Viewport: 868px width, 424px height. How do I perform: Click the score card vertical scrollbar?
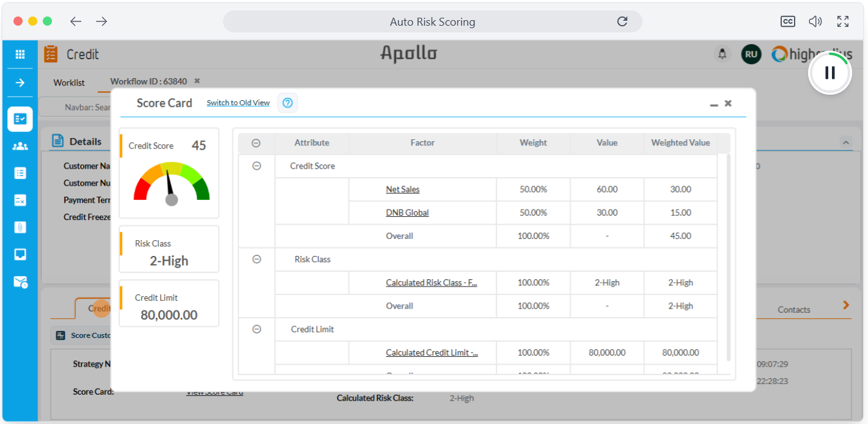[728, 257]
